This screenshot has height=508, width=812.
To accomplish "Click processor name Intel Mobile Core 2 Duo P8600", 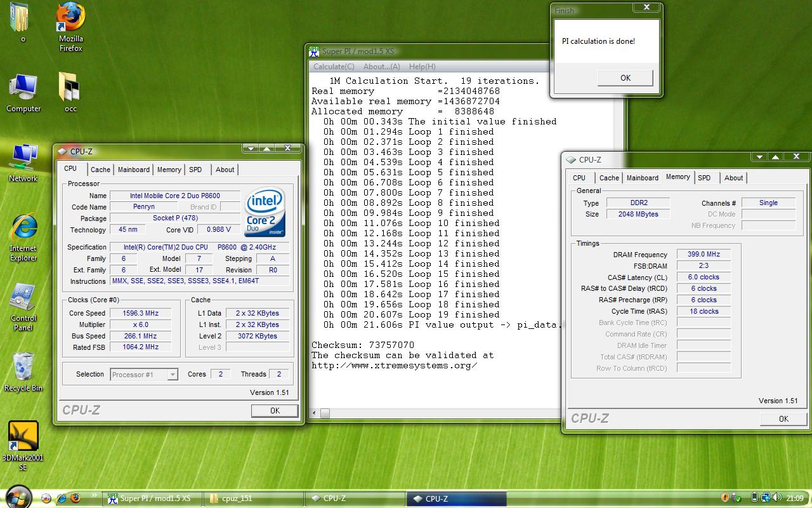I will (175, 196).
